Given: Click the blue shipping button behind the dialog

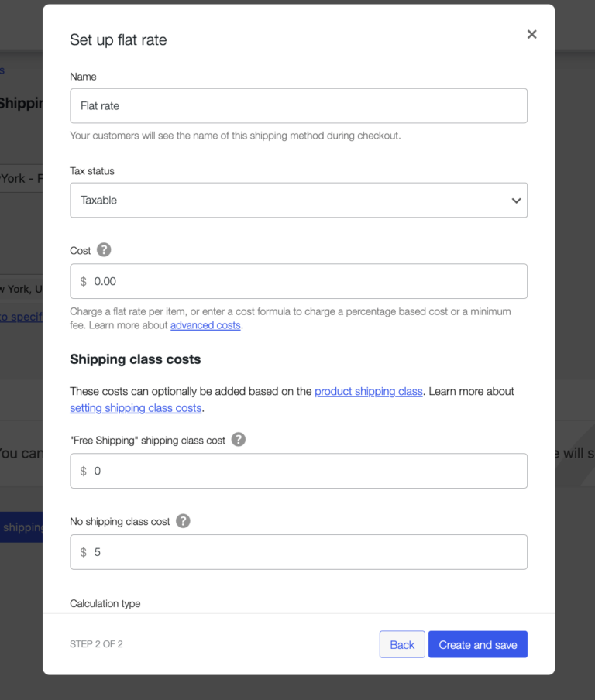Looking at the screenshot, I should click(x=21, y=527).
